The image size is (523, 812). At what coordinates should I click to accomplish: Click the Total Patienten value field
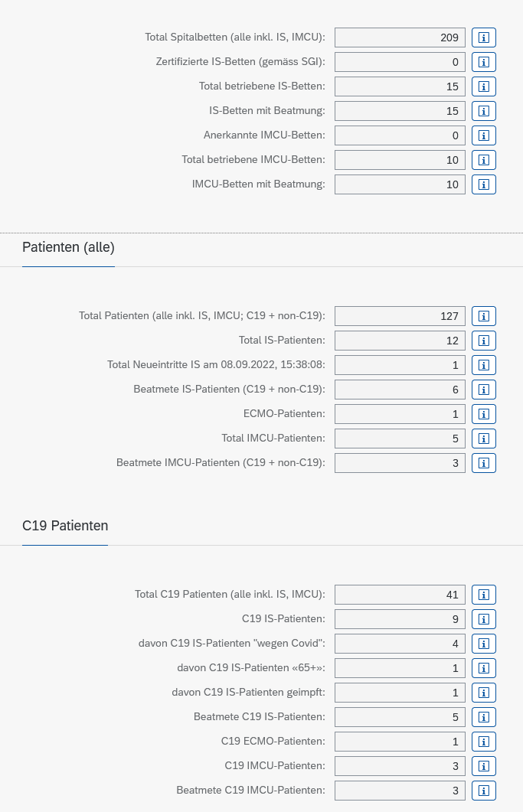coord(400,316)
